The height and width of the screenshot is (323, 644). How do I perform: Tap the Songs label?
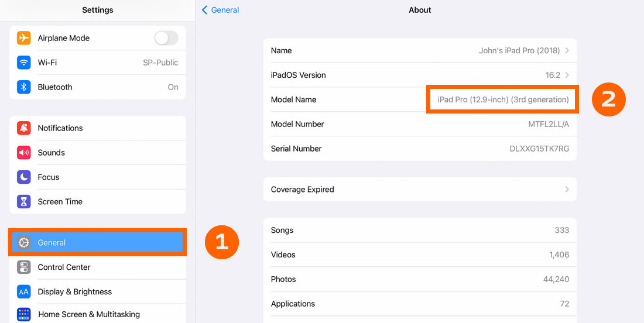[282, 230]
